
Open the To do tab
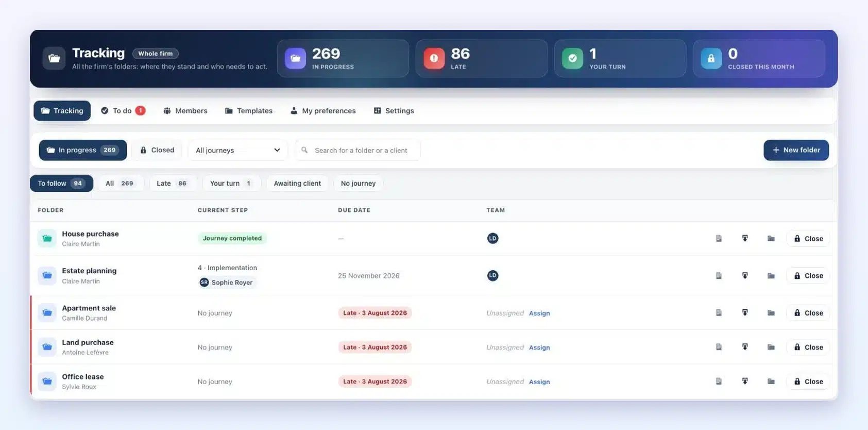(123, 110)
